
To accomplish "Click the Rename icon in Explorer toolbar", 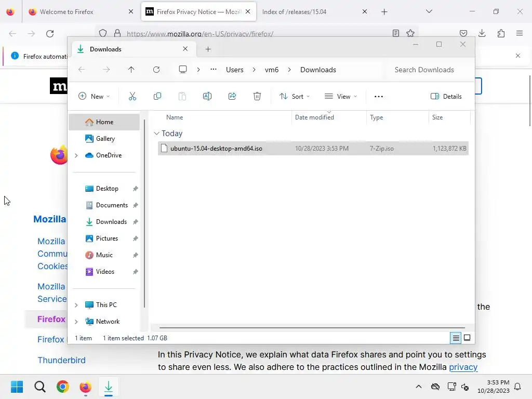I will [x=207, y=96].
